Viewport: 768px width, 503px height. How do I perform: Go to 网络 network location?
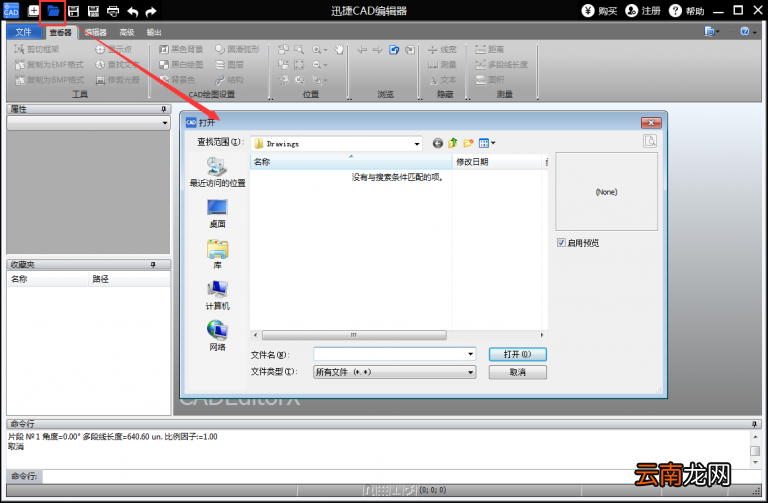pos(217,335)
